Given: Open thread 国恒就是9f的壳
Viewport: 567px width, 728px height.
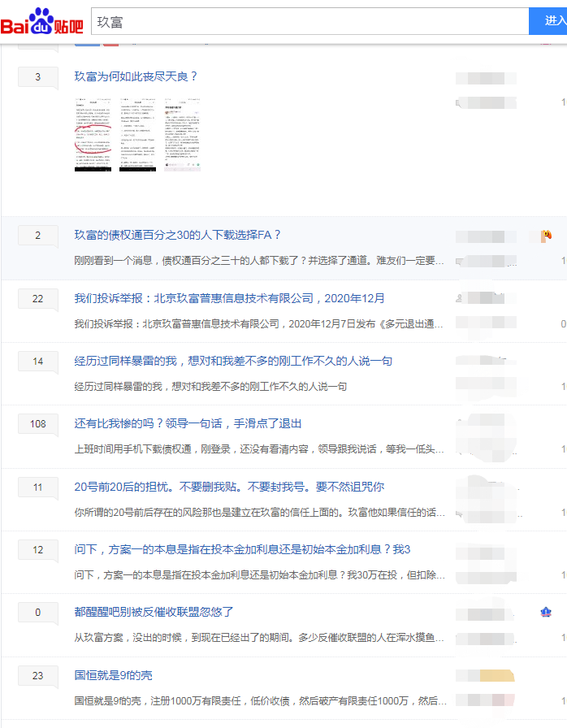Looking at the screenshot, I should [x=113, y=675].
